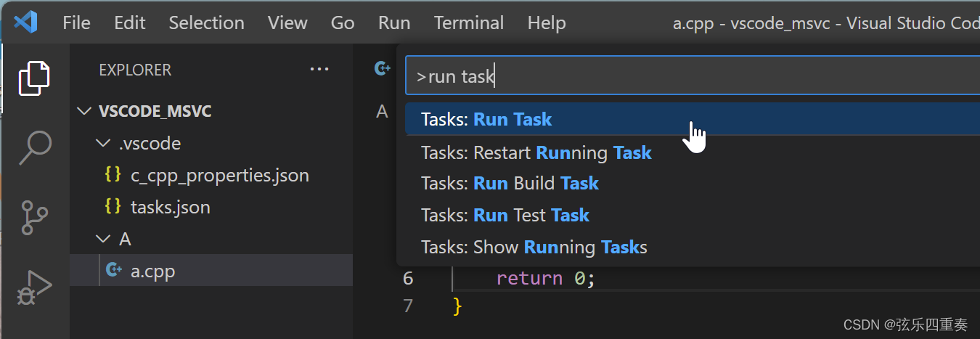Image resolution: width=980 pixels, height=339 pixels.
Task: Click the JSON icon beside c_cpp_properties.json
Action: click(113, 175)
